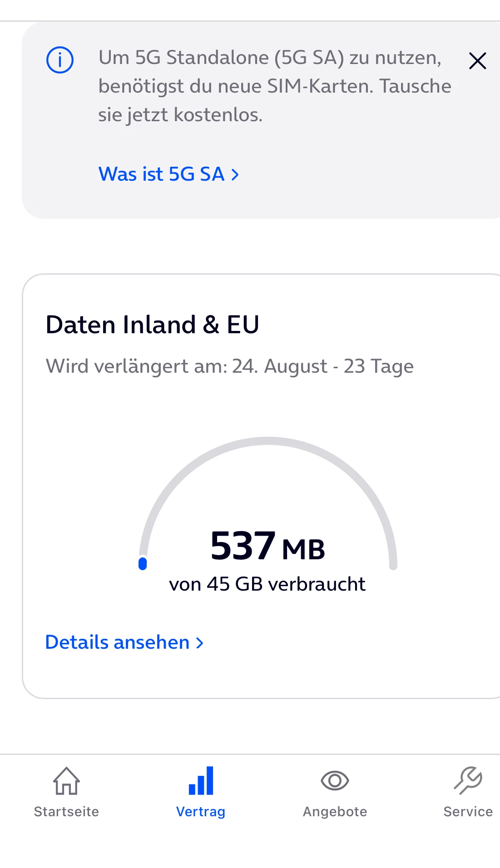Tap the 'Daten Inland & EU' heading
Image resolution: width=500 pixels, height=868 pixels.
click(153, 325)
